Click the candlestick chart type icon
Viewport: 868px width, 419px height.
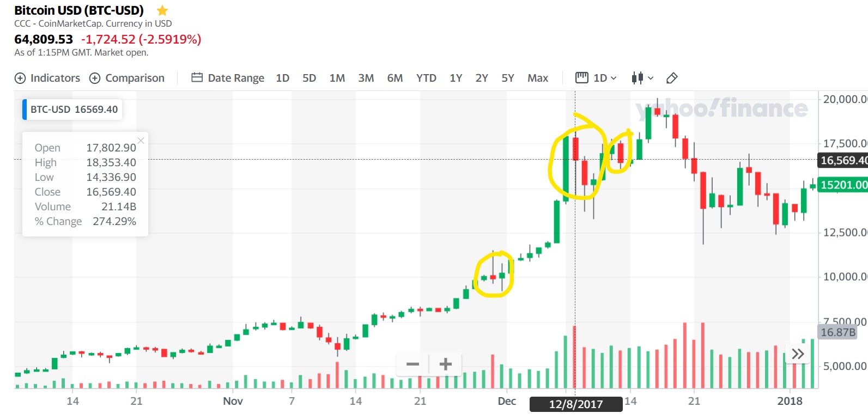pos(638,78)
